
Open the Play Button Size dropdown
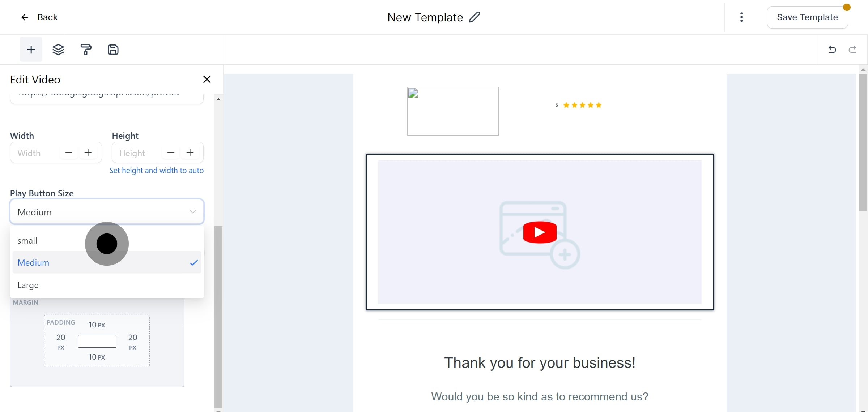click(x=106, y=211)
